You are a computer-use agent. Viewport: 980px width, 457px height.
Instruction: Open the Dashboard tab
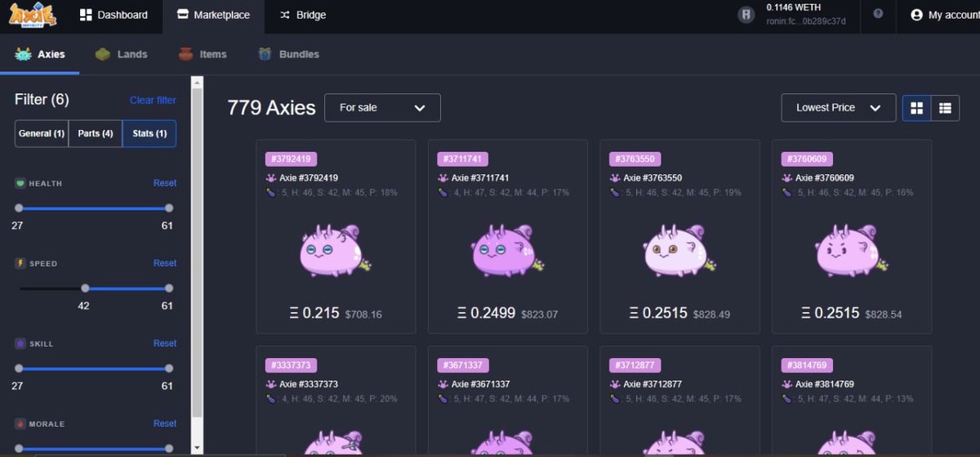[114, 15]
